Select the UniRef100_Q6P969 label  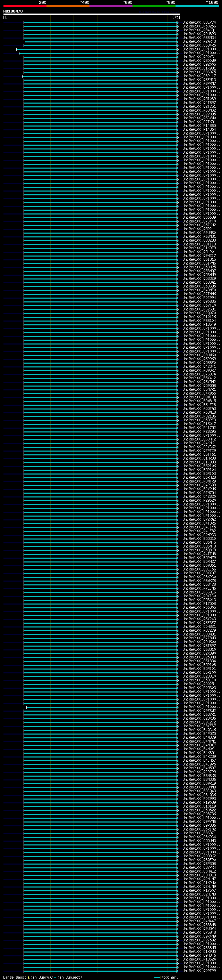coord(199,359)
